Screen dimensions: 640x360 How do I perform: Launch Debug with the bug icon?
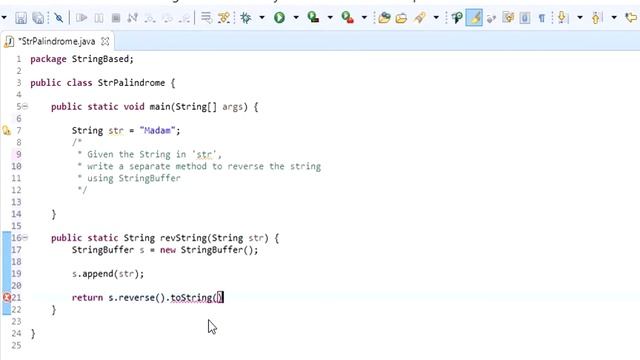click(246, 18)
